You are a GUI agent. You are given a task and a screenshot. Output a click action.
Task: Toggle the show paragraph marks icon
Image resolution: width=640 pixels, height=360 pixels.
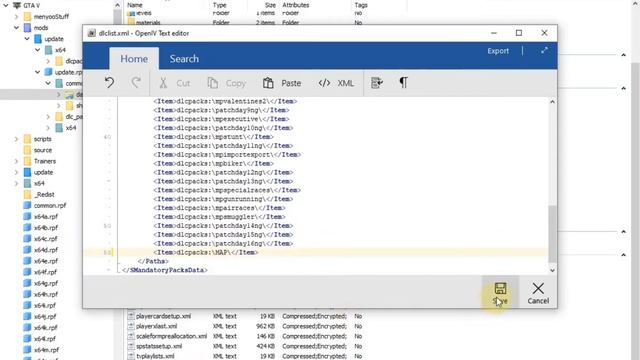point(403,83)
